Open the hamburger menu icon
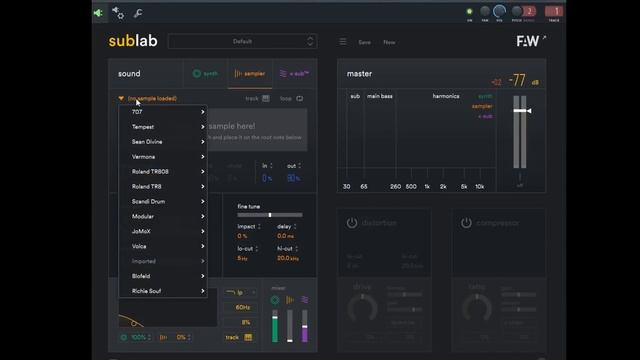The width and height of the screenshot is (640, 360). click(343, 42)
